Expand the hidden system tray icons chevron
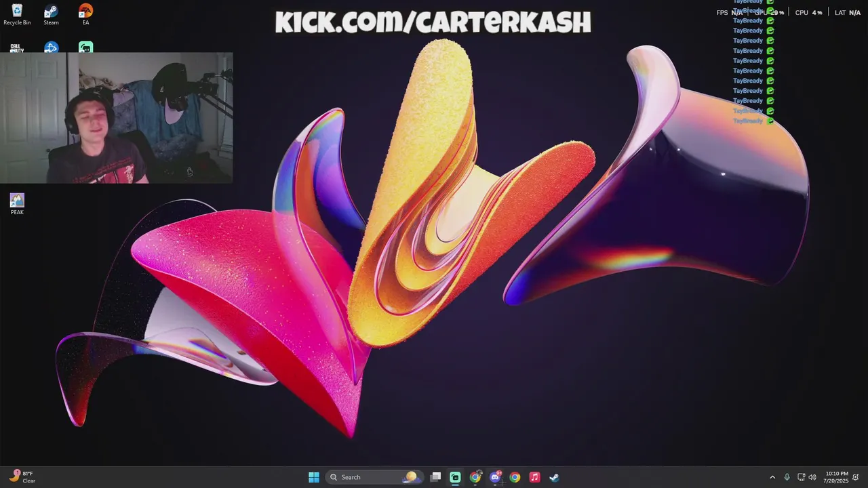Image resolution: width=868 pixels, height=488 pixels. [772, 477]
